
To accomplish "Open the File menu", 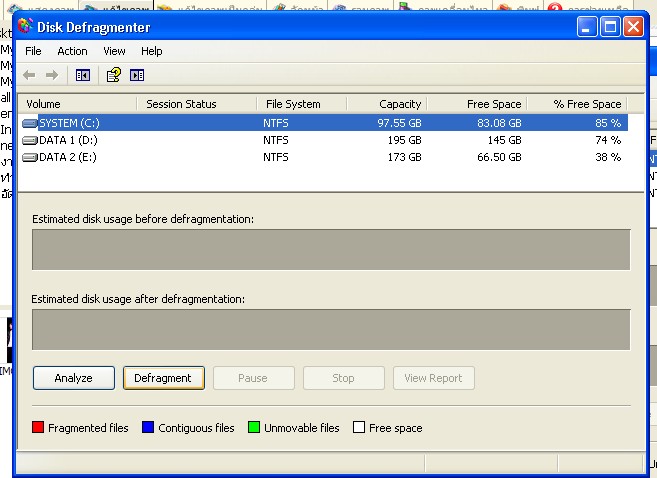I will [33, 51].
